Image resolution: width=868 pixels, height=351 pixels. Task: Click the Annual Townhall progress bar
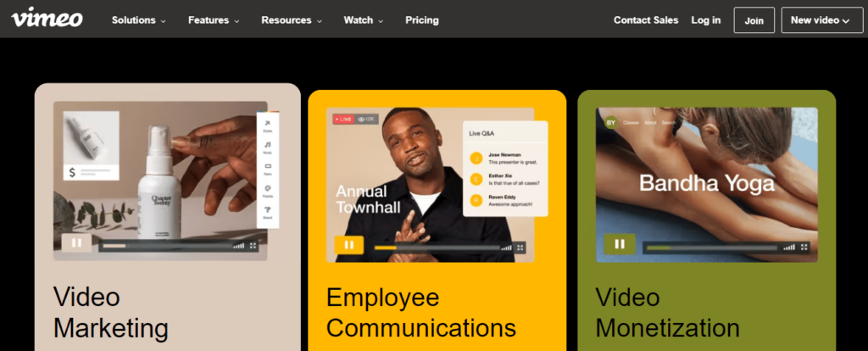437,248
